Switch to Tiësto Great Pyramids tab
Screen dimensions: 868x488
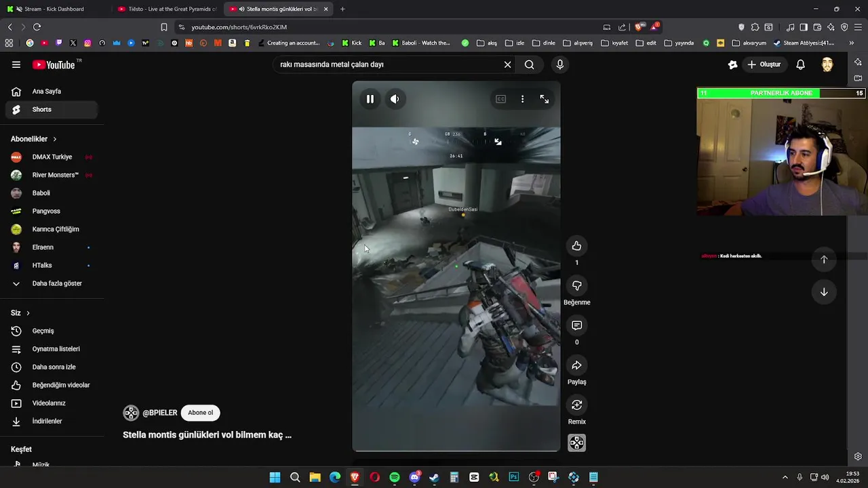tap(167, 9)
